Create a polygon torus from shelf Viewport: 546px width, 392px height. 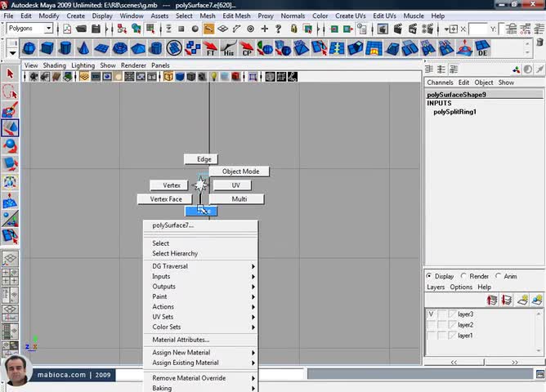point(120,48)
